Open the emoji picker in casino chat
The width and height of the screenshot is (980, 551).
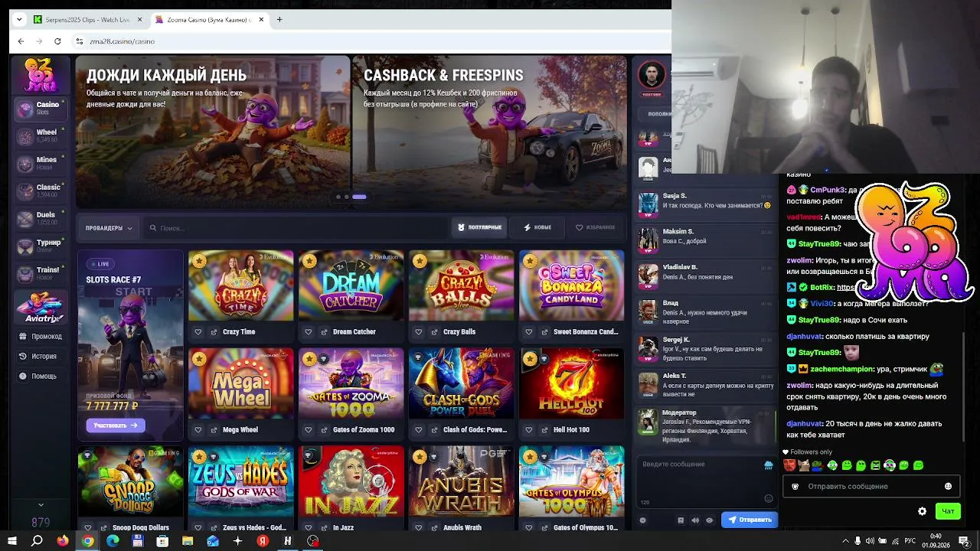769,499
